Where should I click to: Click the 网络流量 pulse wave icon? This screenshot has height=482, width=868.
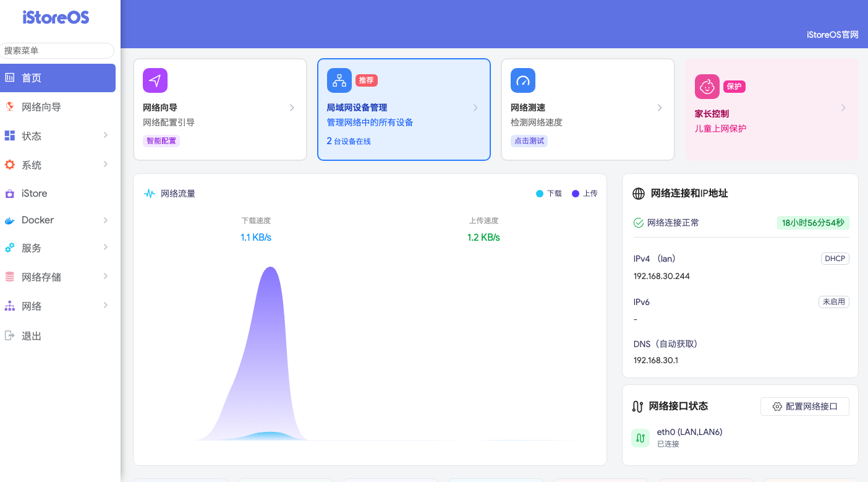150,194
